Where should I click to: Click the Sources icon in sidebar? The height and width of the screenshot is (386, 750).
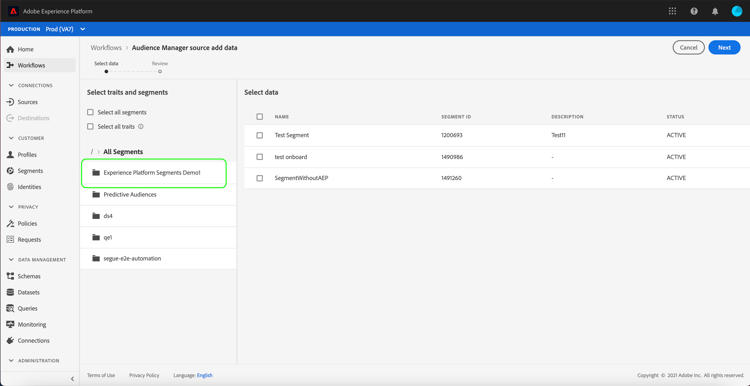pyautogui.click(x=10, y=102)
